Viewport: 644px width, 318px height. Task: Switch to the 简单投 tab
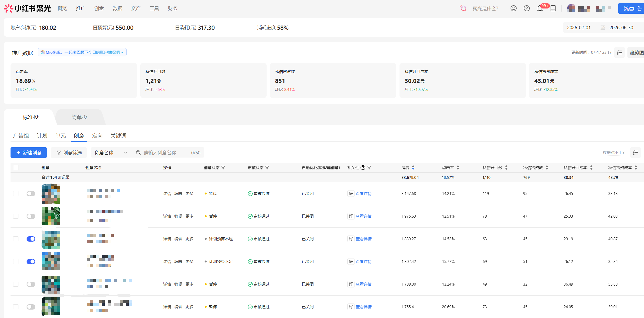pyautogui.click(x=79, y=117)
